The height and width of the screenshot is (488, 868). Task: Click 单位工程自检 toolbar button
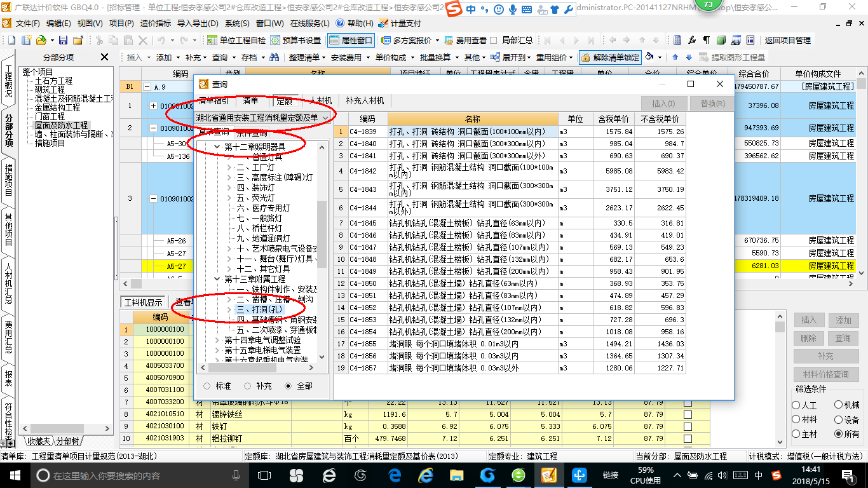(x=236, y=40)
